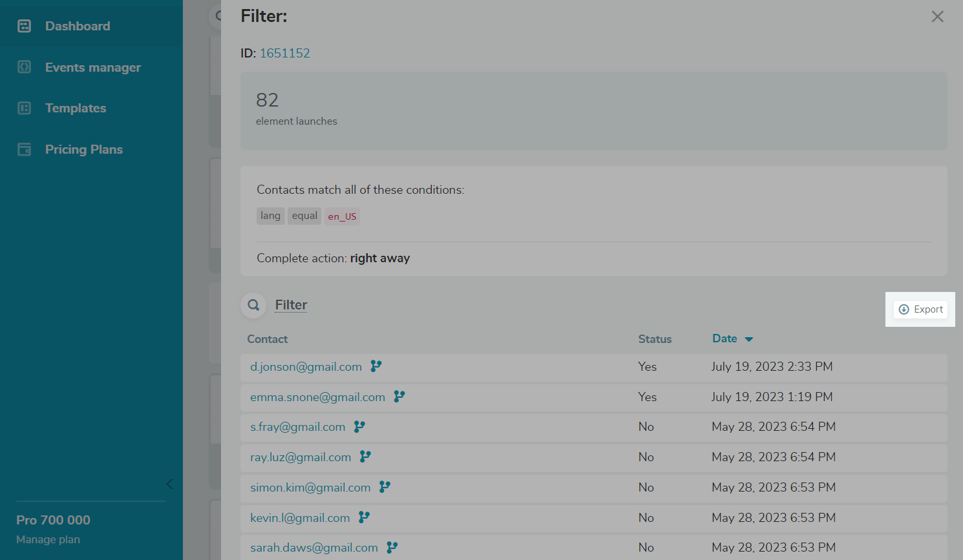Close the Filter panel with X
Image resolution: width=963 pixels, height=560 pixels.
coord(937,17)
